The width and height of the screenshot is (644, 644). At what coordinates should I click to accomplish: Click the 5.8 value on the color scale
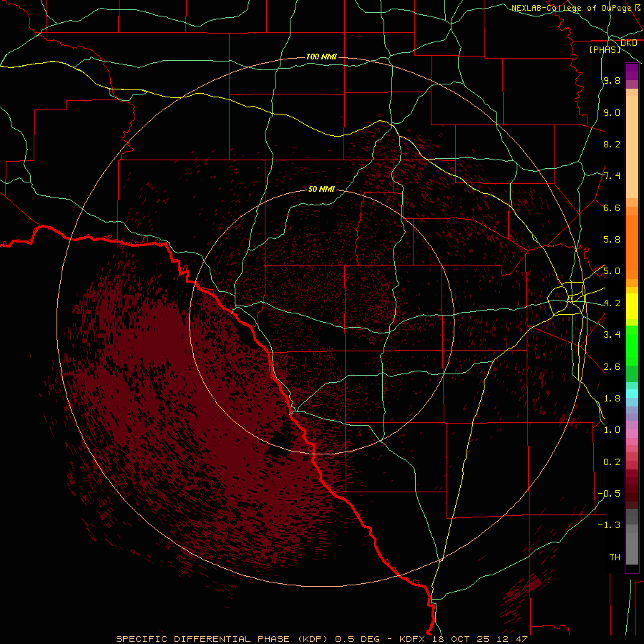(612, 240)
